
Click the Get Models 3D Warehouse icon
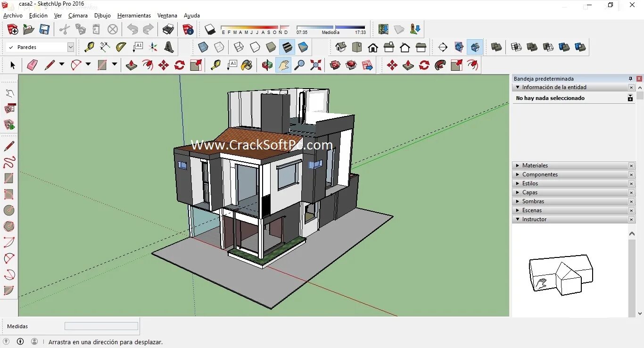pos(335,65)
